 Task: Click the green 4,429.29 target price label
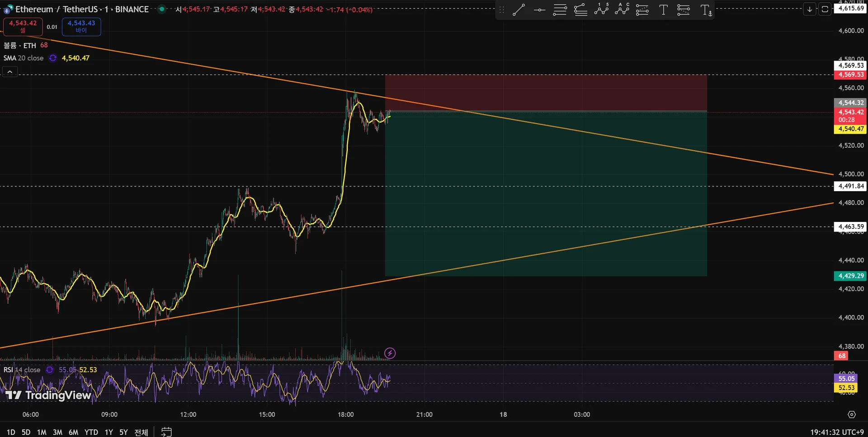pos(850,276)
